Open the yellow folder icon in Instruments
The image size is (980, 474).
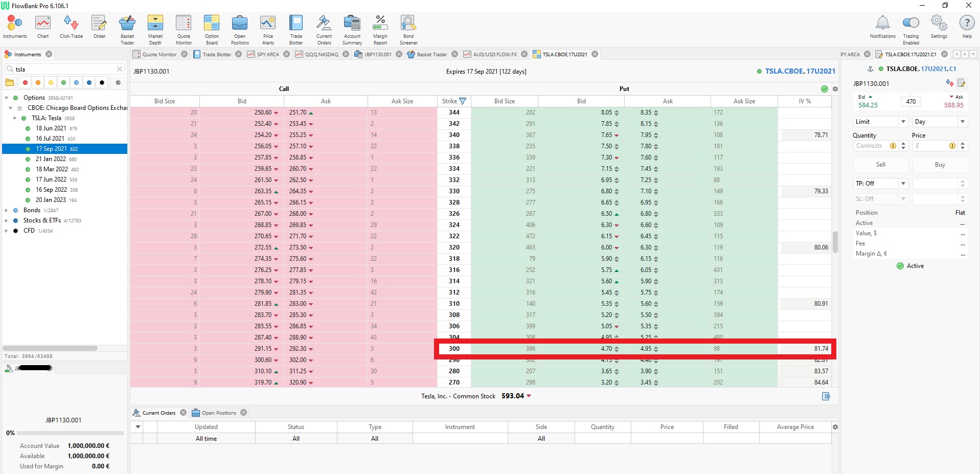[9, 82]
